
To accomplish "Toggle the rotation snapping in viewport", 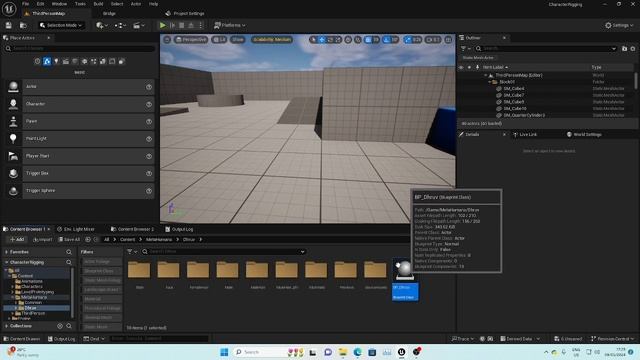I will 386,40.
